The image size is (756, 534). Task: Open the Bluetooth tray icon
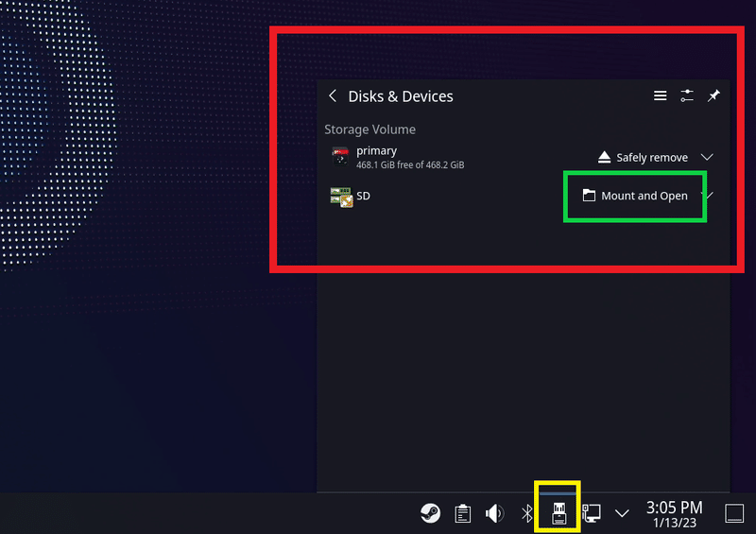click(x=527, y=513)
